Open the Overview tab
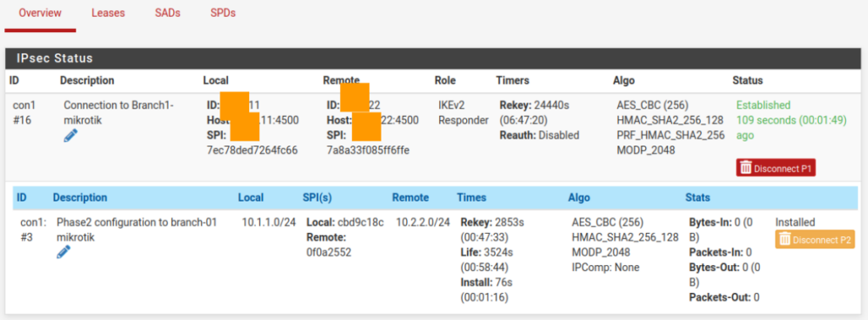Viewport: 868px width, 320px height. (40, 14)
